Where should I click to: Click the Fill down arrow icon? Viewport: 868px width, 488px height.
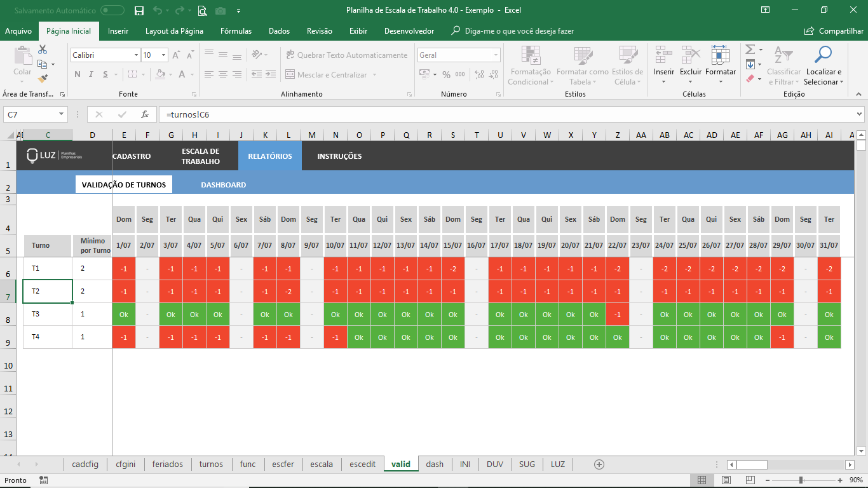(x=750, y=64)
